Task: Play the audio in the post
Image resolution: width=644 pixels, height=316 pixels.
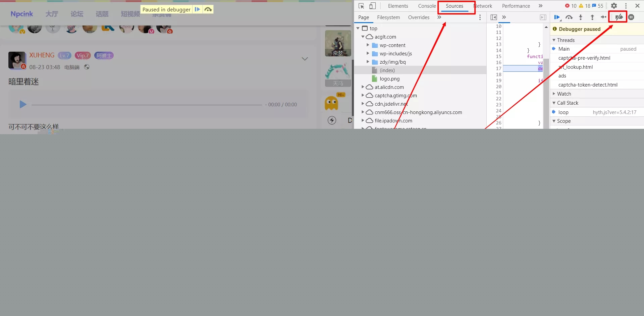Action: click(23, 105)
